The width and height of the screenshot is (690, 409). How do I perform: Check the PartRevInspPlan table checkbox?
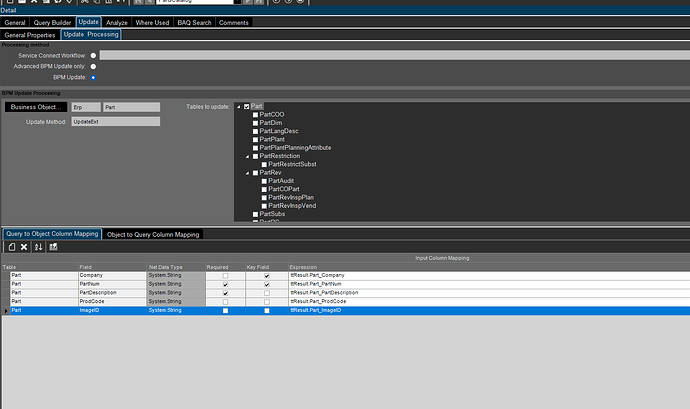[x=264, y=198]
